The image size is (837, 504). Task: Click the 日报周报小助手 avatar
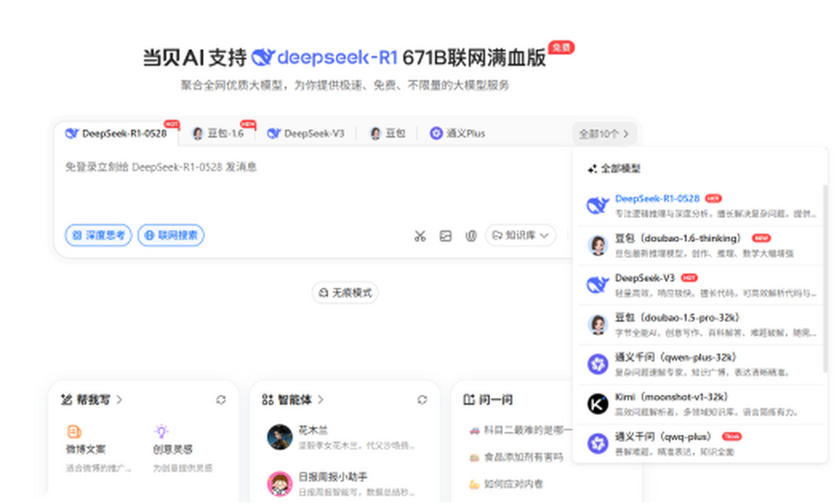(280, 483)
